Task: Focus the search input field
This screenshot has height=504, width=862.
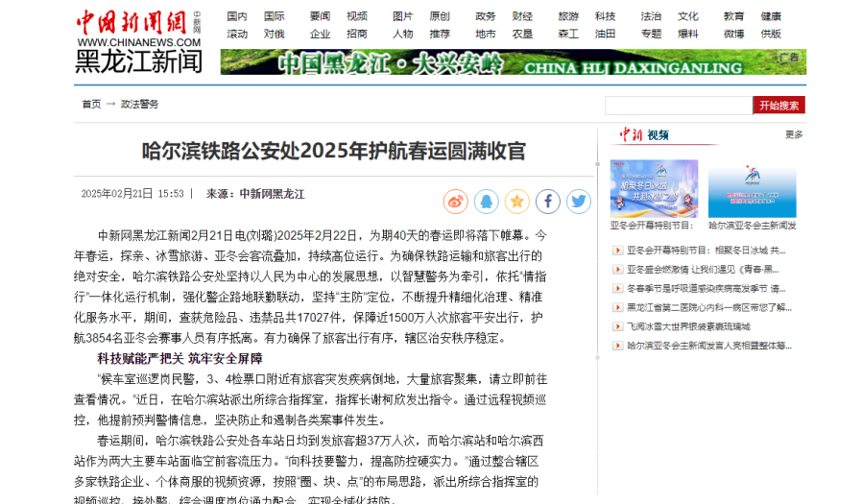Action: point(678,106)
